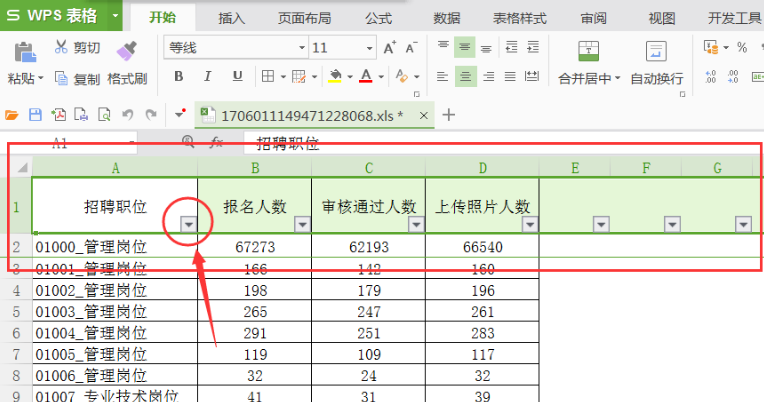Open filter dropdown on 上传照片人数
764x402 pixels.
[530, 225]
